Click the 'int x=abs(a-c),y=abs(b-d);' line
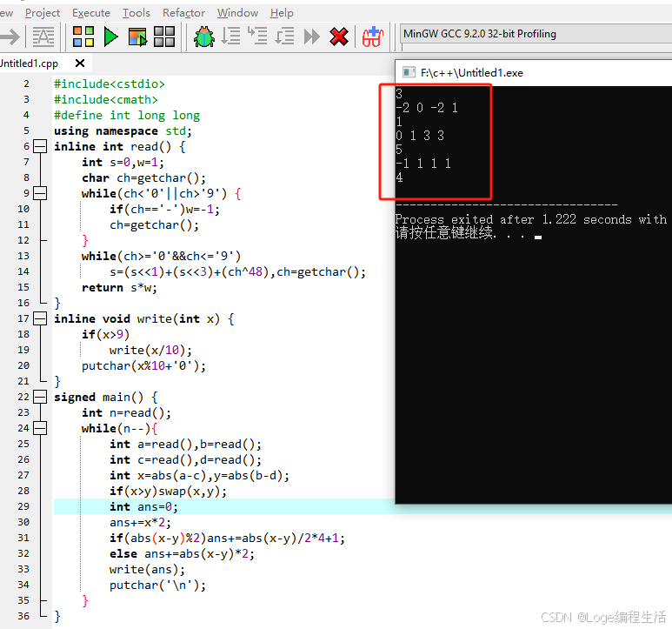672x629 pixels. [x=199, y=476]
